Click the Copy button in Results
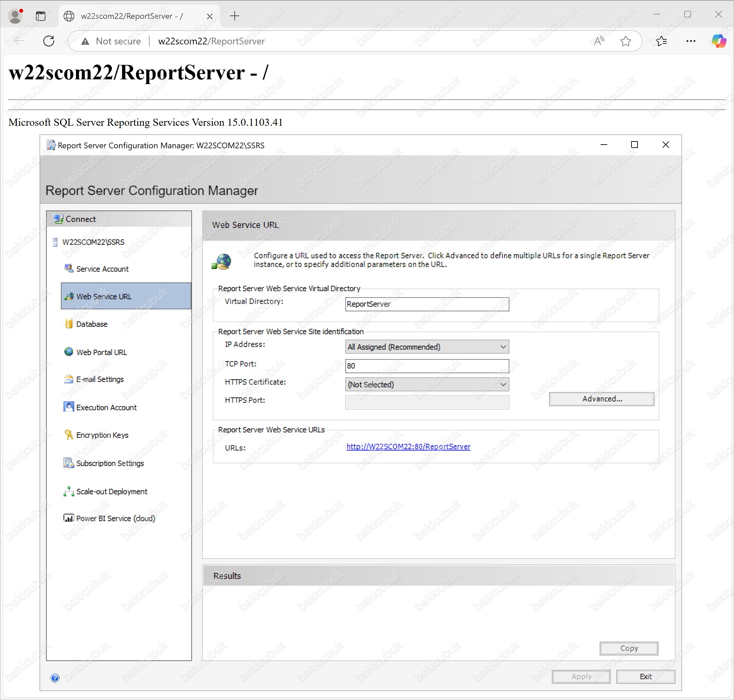This screenshot has height=700, width=734. (x=629, y=649)
